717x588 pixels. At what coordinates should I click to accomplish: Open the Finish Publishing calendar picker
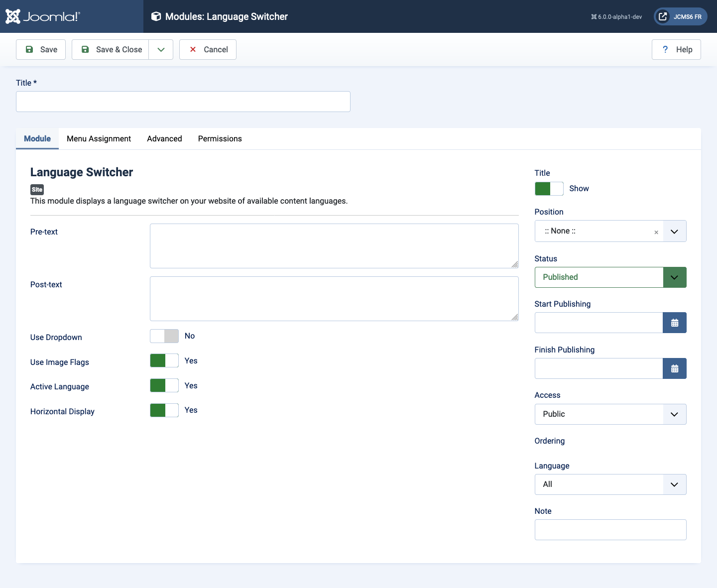point(675,368)
